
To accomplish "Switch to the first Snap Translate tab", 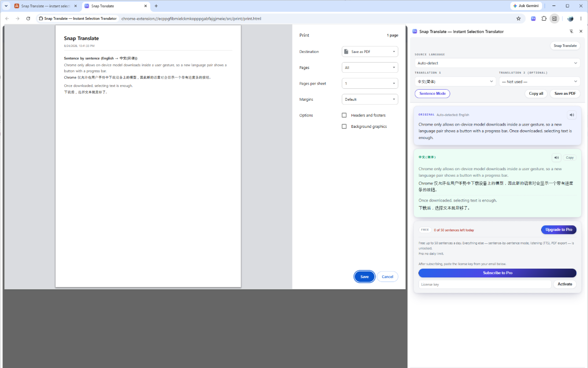I will [45, 6].
